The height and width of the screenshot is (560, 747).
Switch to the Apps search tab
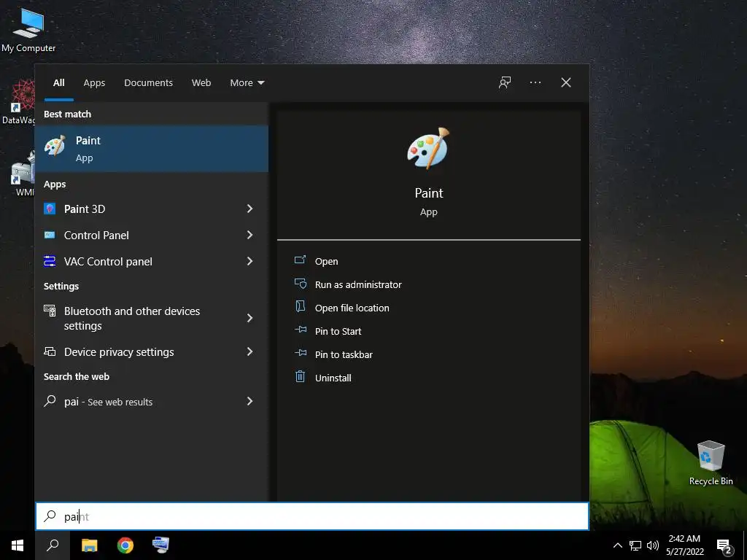(x=94, y=83)
